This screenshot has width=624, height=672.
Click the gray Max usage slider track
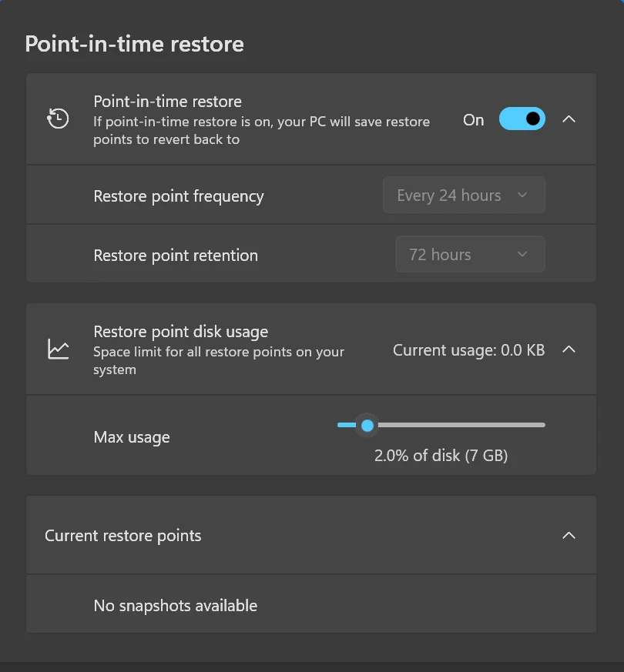(x=461, y=425)
